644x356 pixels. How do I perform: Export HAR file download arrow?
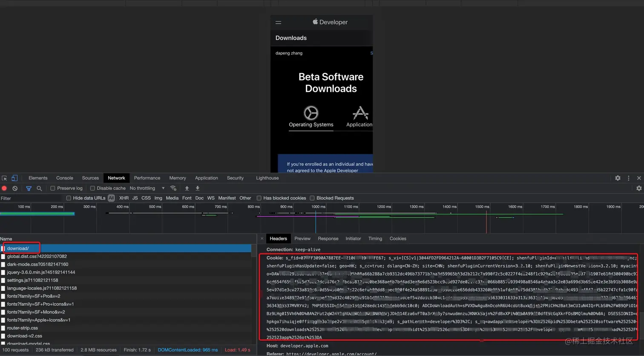198,188
